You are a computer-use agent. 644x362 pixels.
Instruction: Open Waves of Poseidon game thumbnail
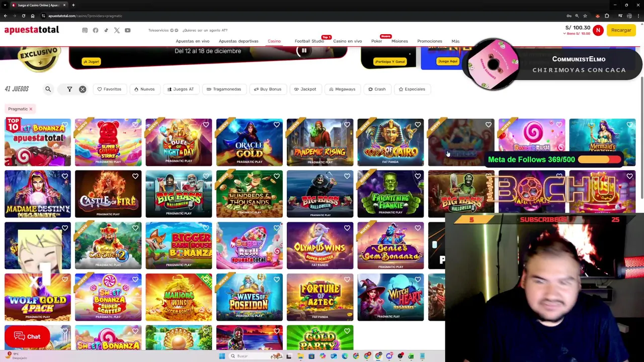249,297
